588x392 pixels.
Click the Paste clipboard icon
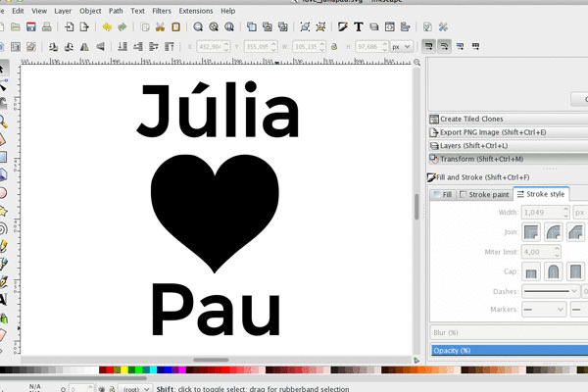click(x=175, y=27)
